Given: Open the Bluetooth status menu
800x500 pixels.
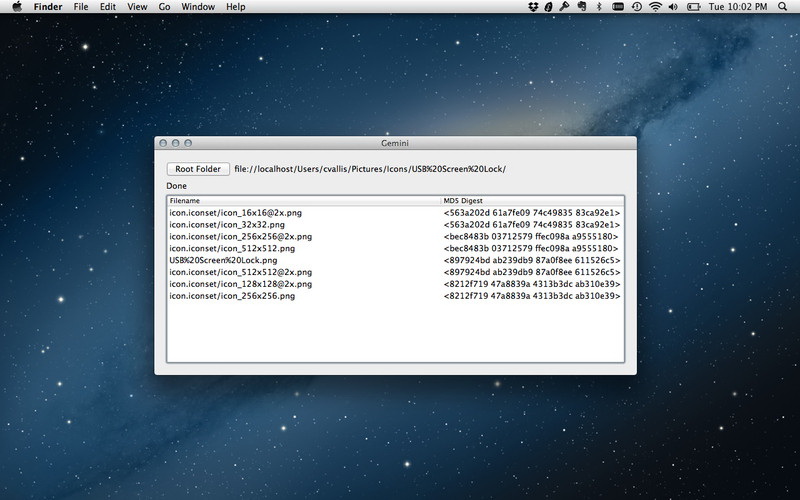Looking at the screenshot, I should click(599, 7).
